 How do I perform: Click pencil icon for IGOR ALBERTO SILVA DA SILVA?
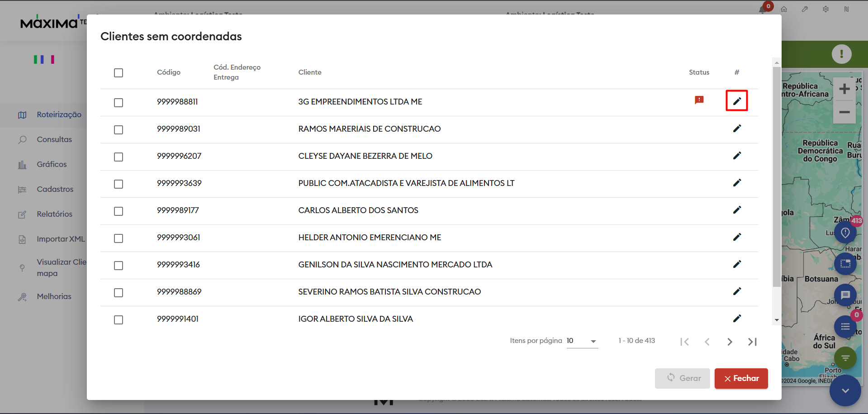tap(737, 319)
